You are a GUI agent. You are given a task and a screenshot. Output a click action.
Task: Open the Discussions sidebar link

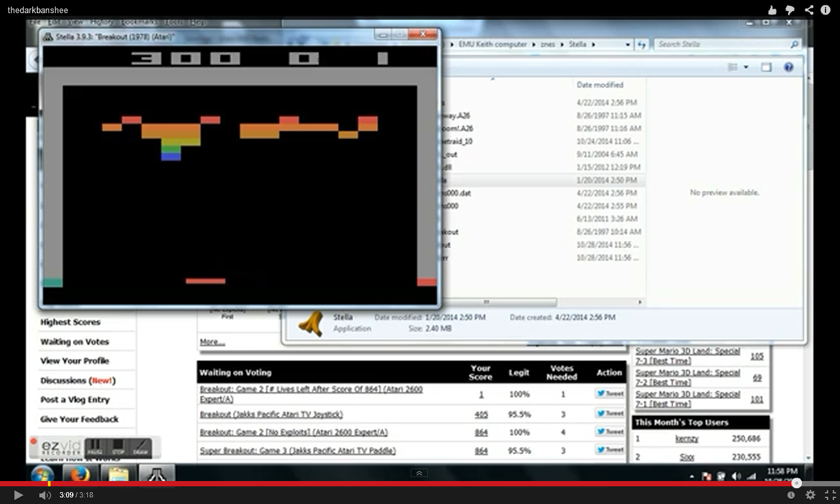click(x=78, y=381)
